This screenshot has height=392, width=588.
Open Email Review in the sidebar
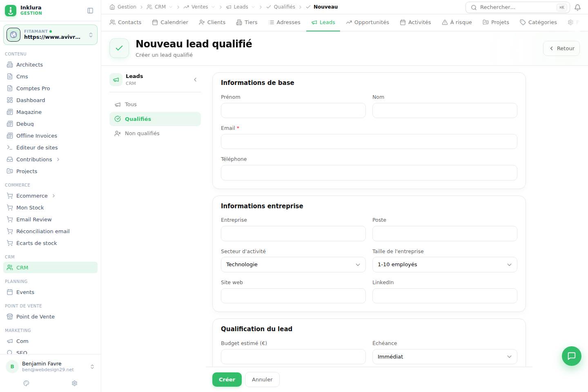click(x=51, y=219)
